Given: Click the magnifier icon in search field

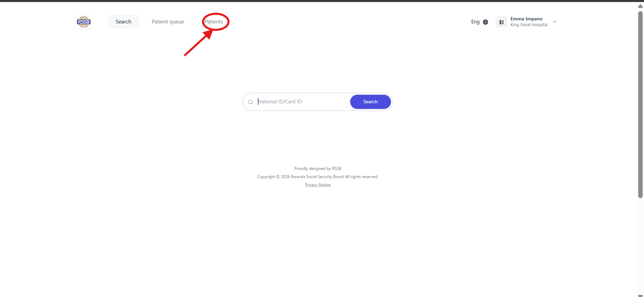Looking at the screenshot, I should click(251, 102).
